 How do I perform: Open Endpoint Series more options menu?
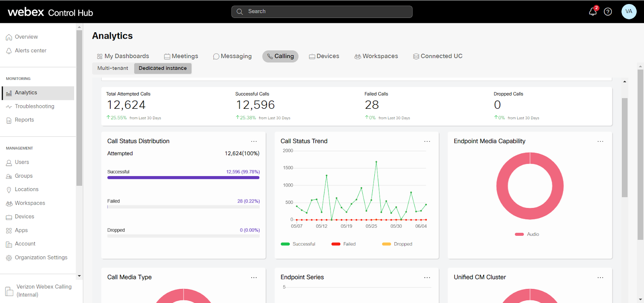point(427,278)
